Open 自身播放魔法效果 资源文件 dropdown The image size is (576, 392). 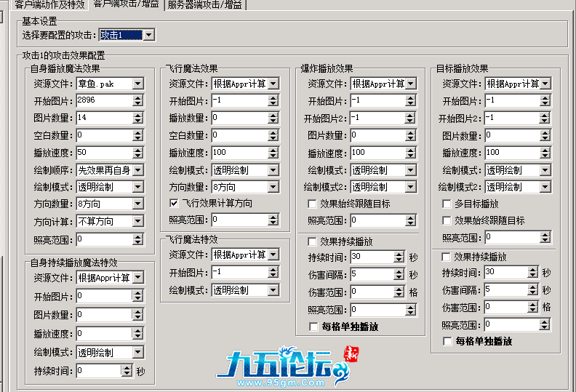click(x=137, y=84)
